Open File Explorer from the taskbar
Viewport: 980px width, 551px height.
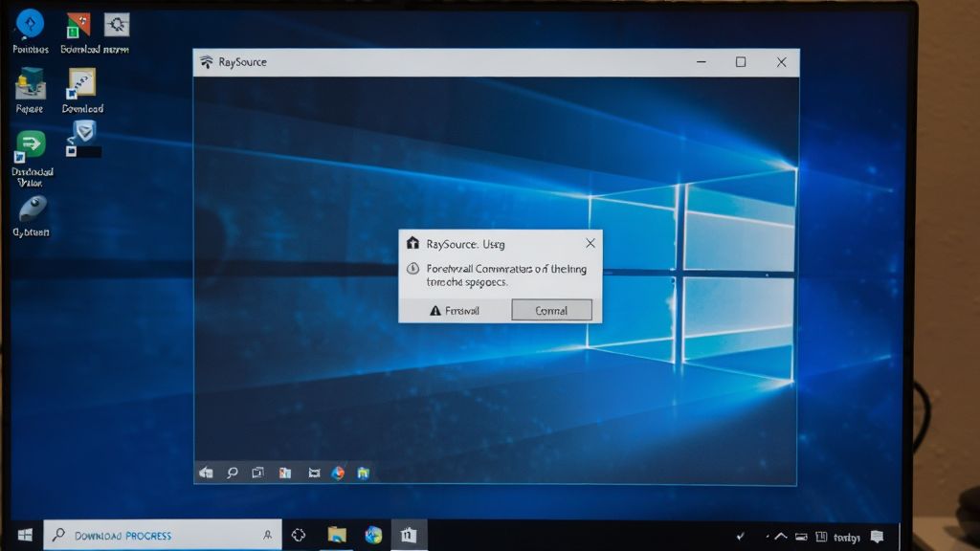(x=337, y=536)
